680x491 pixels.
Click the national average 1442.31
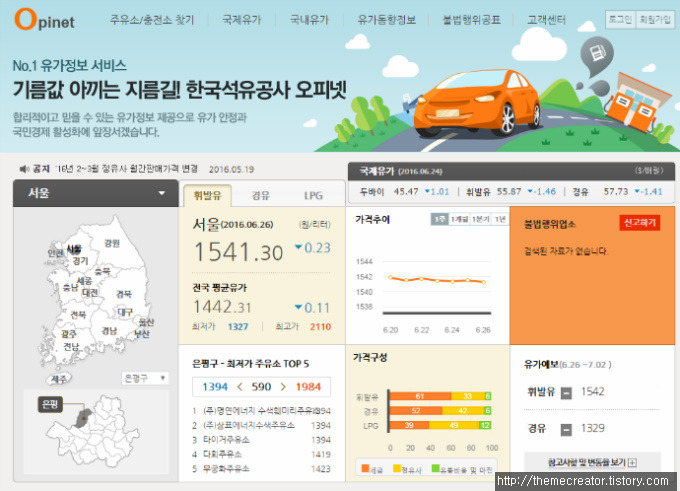point(222,307)
